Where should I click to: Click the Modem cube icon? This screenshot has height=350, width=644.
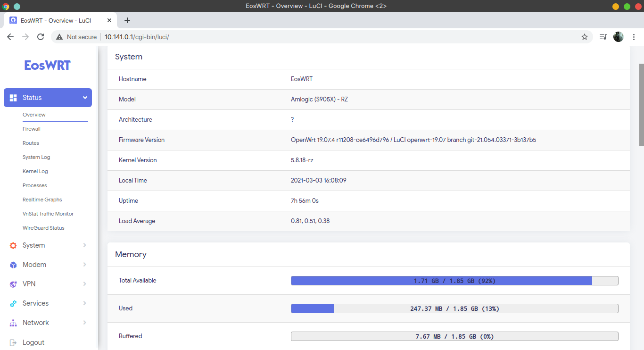click(13, 265)
